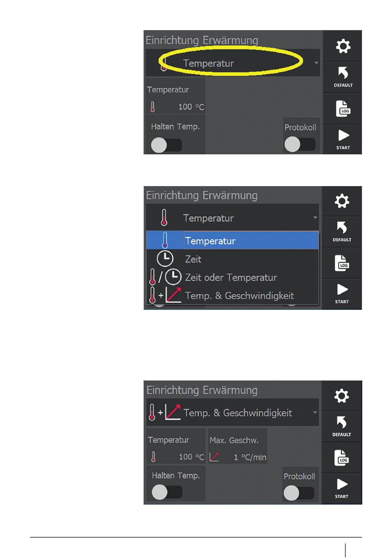This screenshot has width=392, height=560.
Task: Collapse the expanded Temperatur dropdown in the middle panel
Action: point(233,217)
